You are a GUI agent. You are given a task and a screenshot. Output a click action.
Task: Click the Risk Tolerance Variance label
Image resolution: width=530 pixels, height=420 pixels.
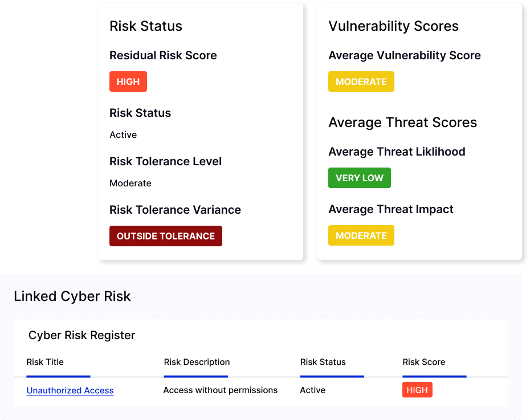coord(175,210)
